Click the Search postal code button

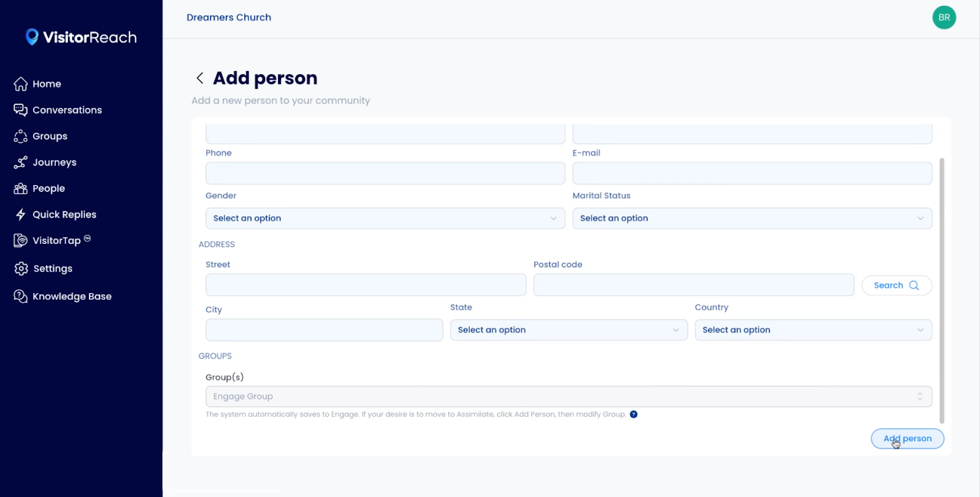(x=896, y=285)
